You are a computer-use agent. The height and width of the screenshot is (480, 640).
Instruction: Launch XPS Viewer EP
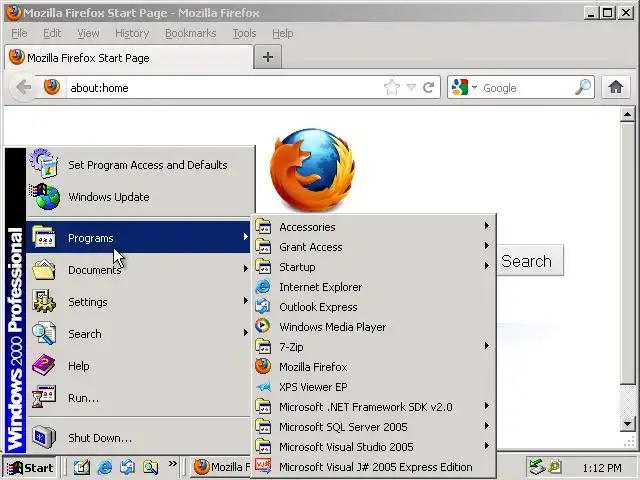(x=373, y=387)
